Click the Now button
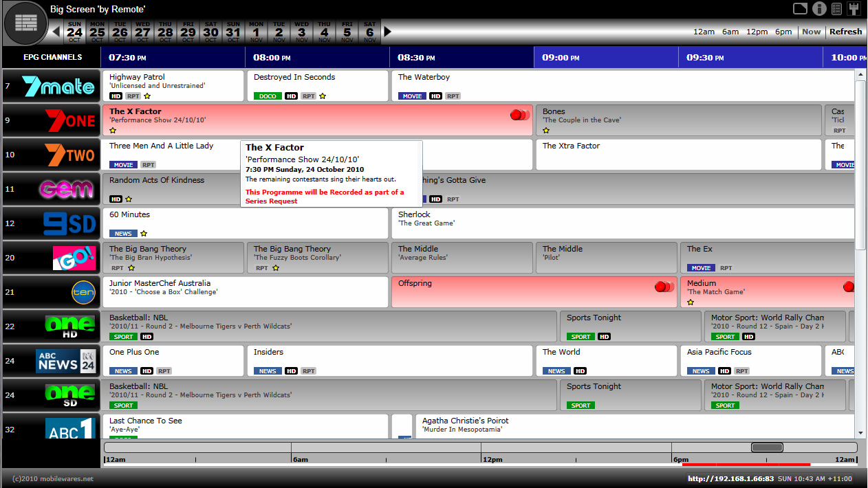868x488 pixels. click(812, 32)
